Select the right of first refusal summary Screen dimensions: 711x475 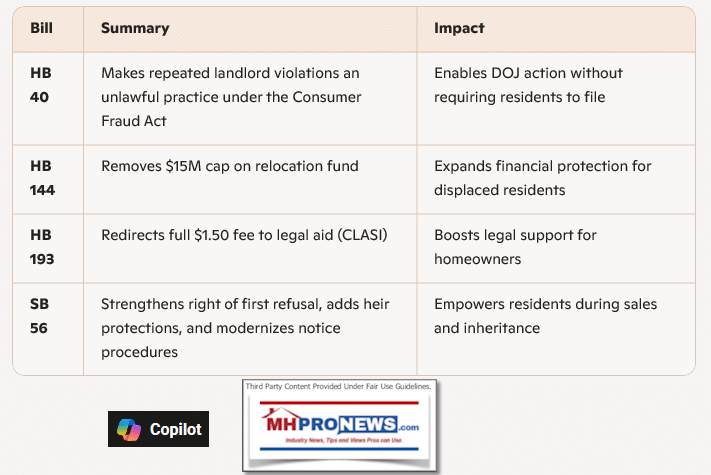[245, 328]
